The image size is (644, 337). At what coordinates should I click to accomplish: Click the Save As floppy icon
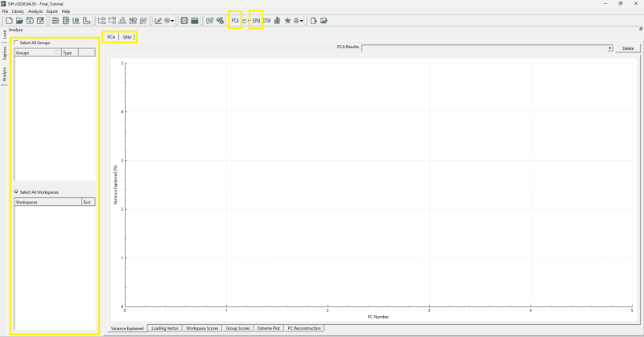[x=40, y=21]
